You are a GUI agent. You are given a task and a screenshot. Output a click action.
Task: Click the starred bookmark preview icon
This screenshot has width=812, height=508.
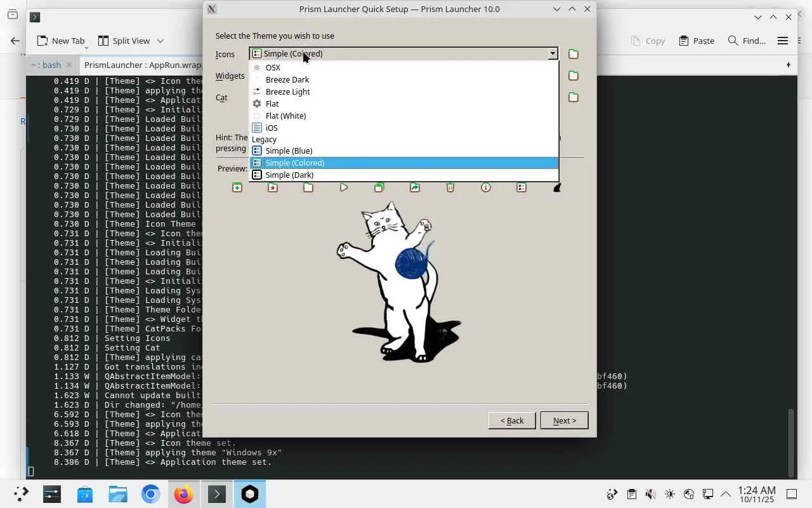[x=273, y=187]
